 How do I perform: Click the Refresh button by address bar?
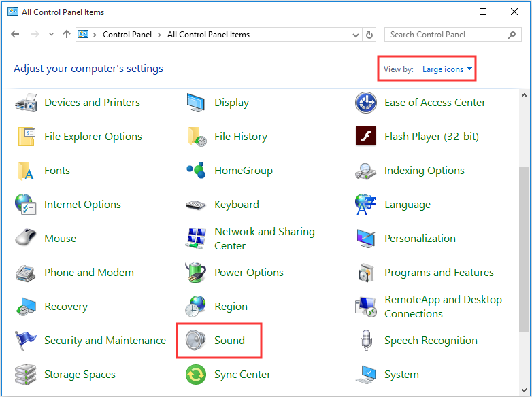tap(369, 35)
